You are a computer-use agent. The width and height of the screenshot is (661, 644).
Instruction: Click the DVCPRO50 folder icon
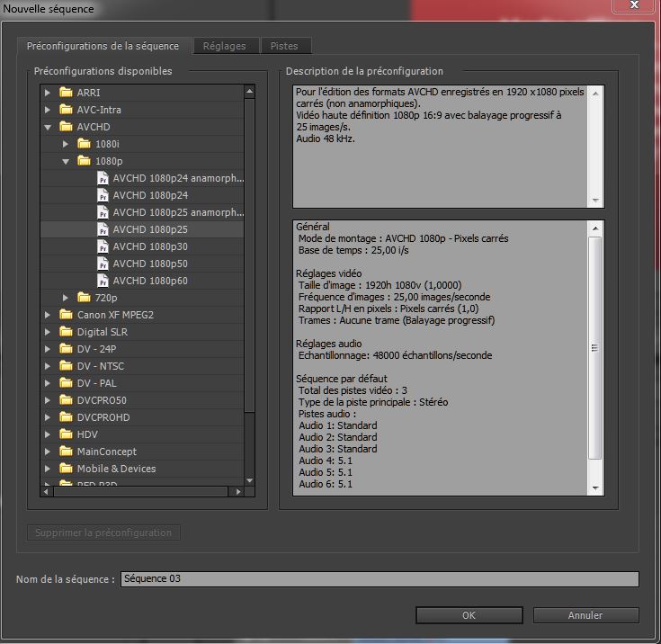click(x=66, y=400)
